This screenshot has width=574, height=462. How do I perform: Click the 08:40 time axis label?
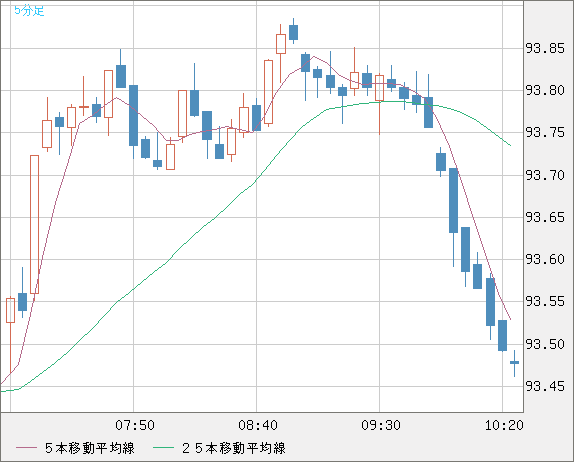[258, 425]
